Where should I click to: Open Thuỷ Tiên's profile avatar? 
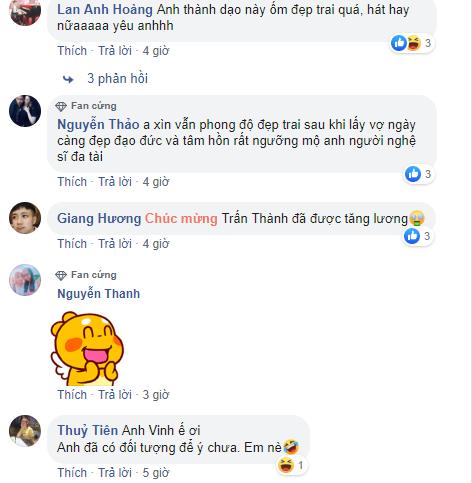(25, 431)
